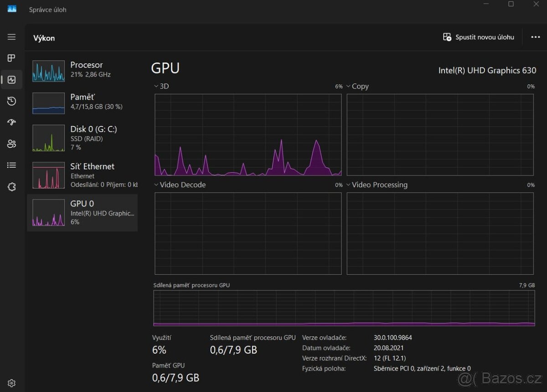Viewport: 547px width, 392px height.
Task: Expand the Copy graph engine dropdown
Action: 358,86
